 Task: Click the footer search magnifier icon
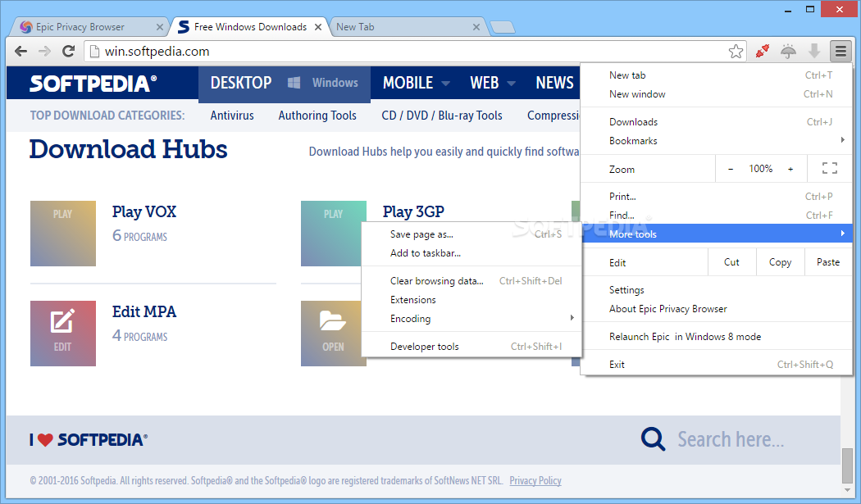653,439
